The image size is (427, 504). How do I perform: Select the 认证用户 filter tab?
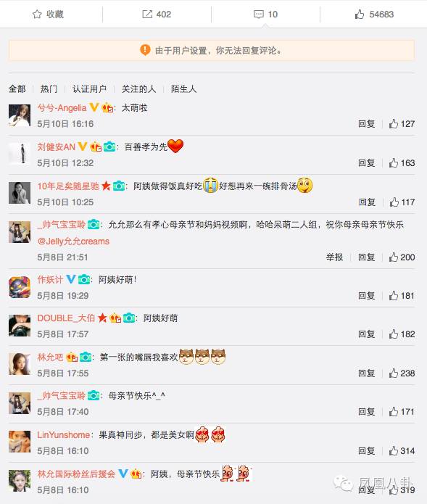coord(89,88)
